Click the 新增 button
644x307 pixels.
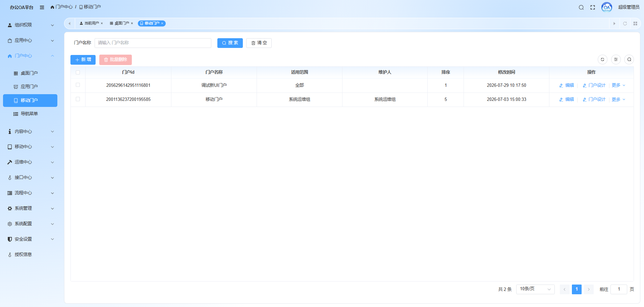point(83,60)
